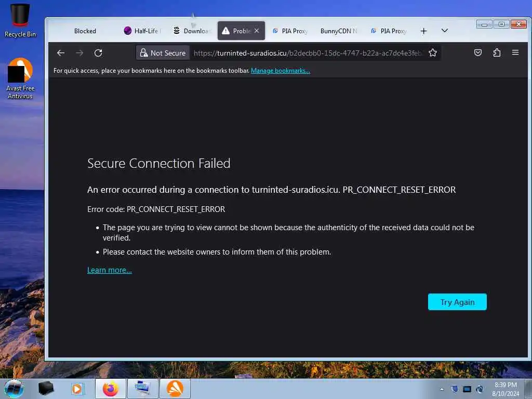Viewport: 532px width, 399px height.
Task: Reload the page with the refresh icon
Action: 98,53
